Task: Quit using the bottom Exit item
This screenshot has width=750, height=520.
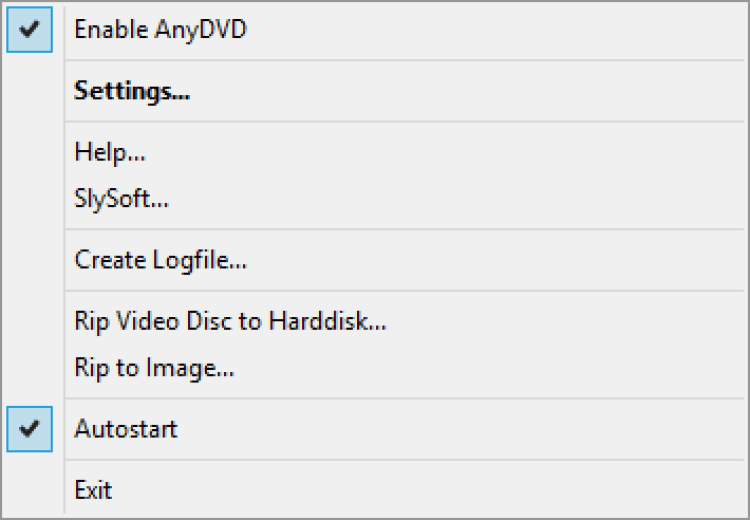Action: (x=93, y=490)
